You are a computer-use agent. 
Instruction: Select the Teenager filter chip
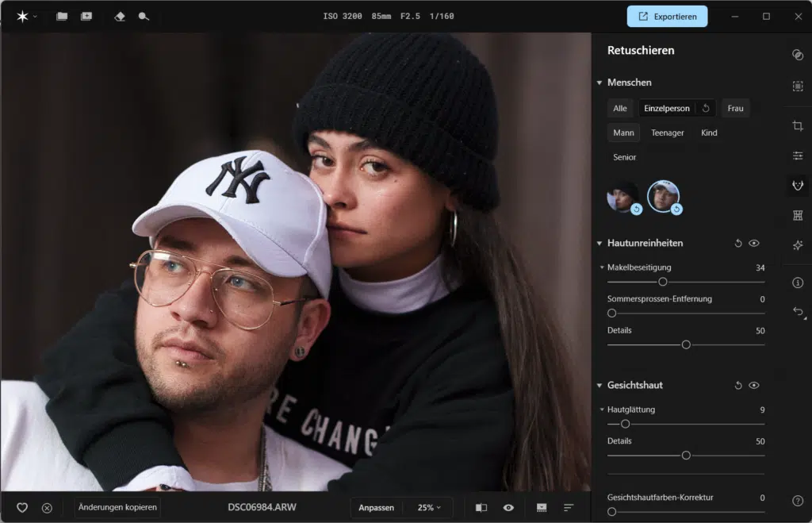tap(668, 133)
